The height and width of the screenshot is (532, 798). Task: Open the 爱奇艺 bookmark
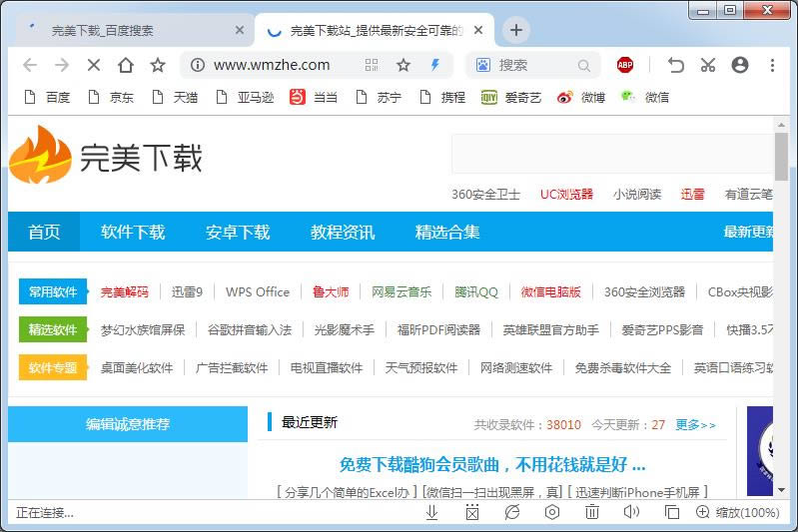click(x=511, y=97)
